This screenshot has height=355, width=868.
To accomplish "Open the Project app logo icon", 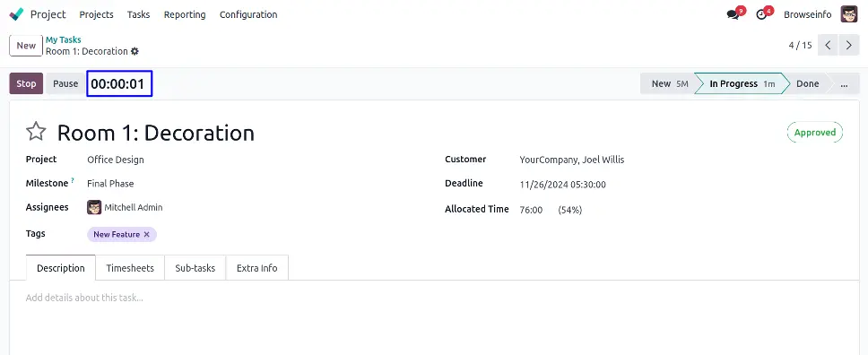I will 17,14.
